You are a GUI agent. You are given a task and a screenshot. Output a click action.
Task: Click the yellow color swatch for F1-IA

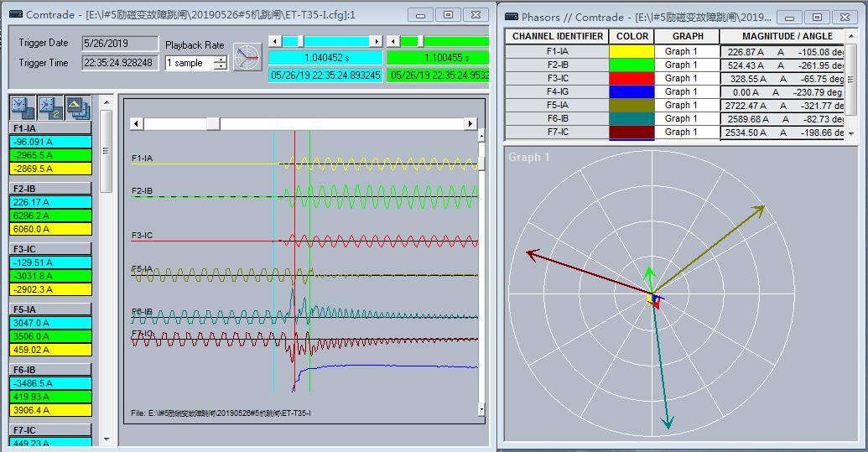(631, 51)
